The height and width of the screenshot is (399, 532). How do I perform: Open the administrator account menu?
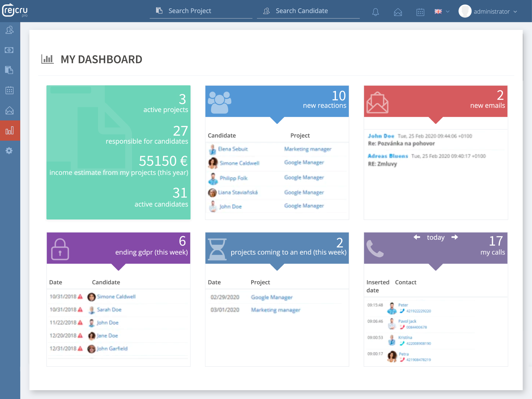pos(488,12)
